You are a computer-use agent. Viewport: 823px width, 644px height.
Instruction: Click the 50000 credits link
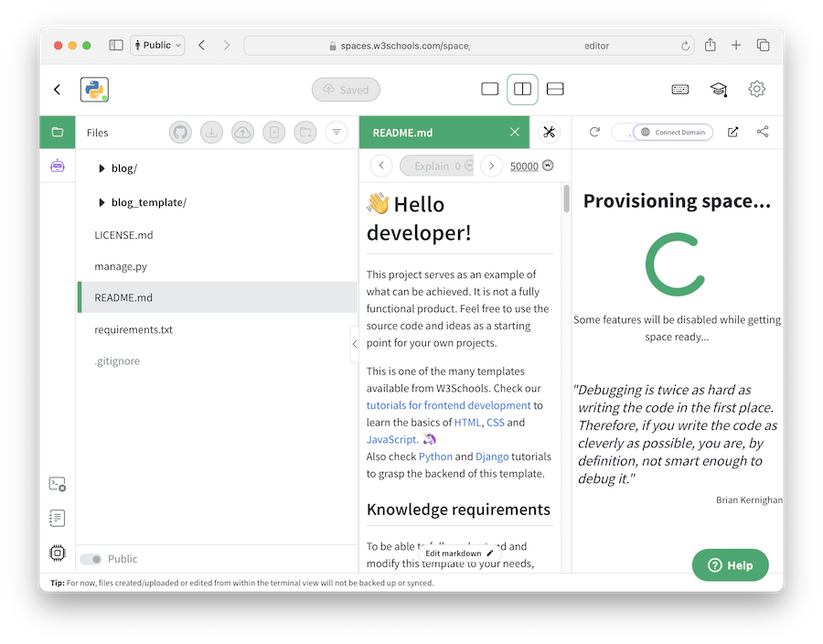[x=524, y=166]
